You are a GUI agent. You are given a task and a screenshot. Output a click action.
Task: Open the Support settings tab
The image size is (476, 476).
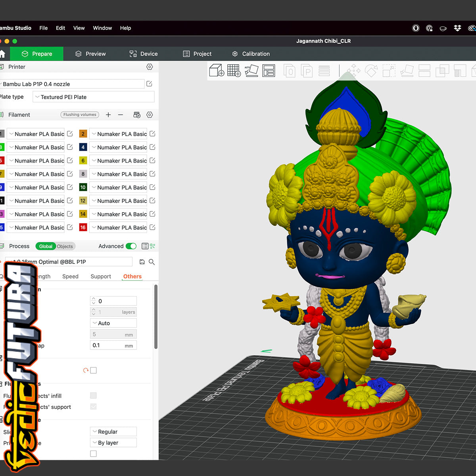pos(101,276)
